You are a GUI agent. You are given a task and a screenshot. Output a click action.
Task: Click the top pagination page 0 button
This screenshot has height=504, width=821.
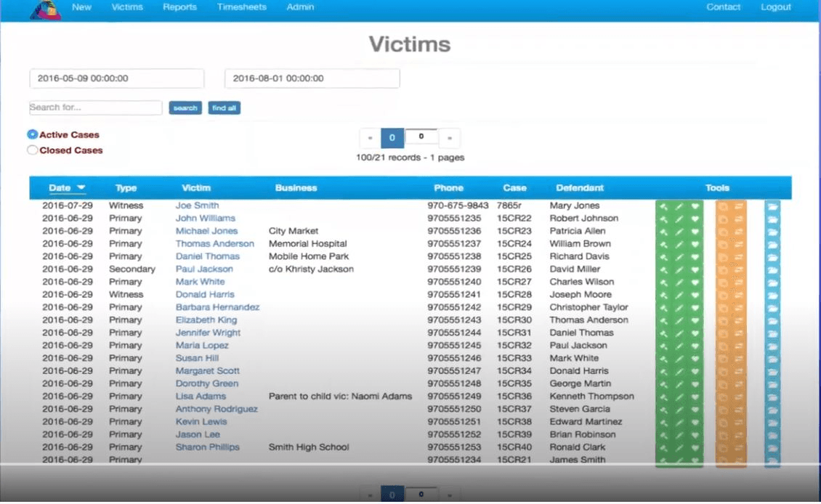coord(392,138)
